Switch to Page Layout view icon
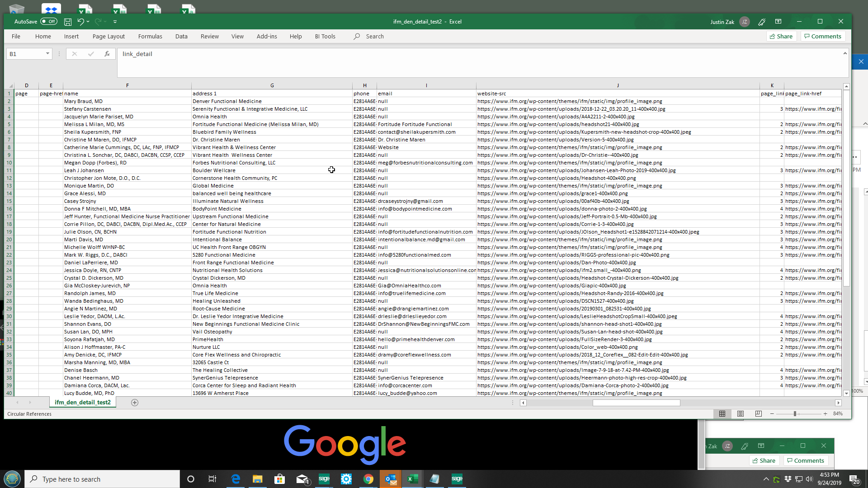 click(x=741, y=414)
